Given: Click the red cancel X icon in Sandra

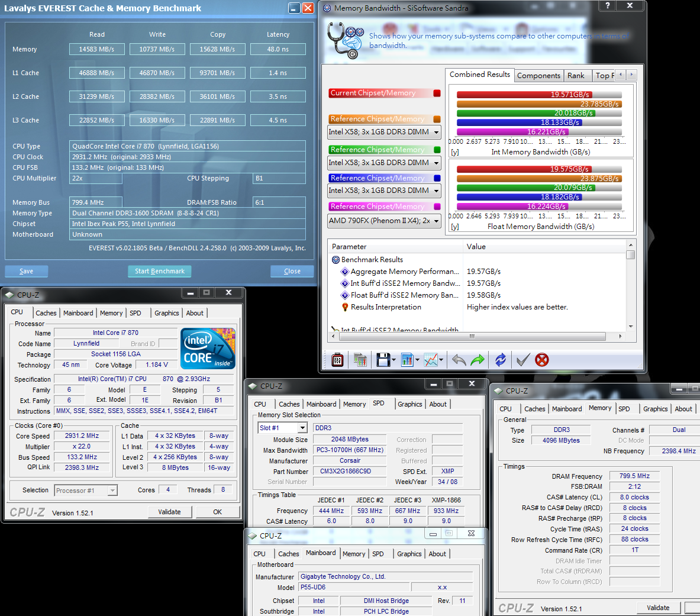Looking at the screenshot, I should (x=541, y=360).
